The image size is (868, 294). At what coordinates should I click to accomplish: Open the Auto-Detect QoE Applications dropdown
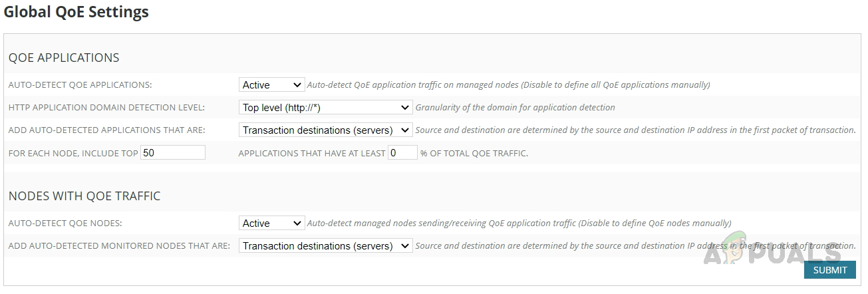pos(271,84)
